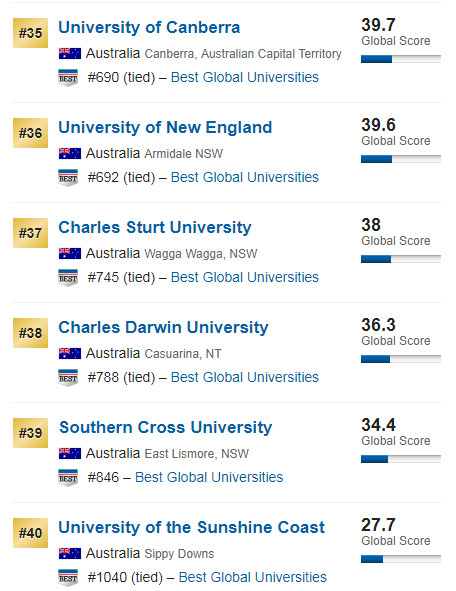Image resolution: width=456 pixels, height=591 pixels.
Task: Click the 27.7 global score bar
Action: [401, 559]
